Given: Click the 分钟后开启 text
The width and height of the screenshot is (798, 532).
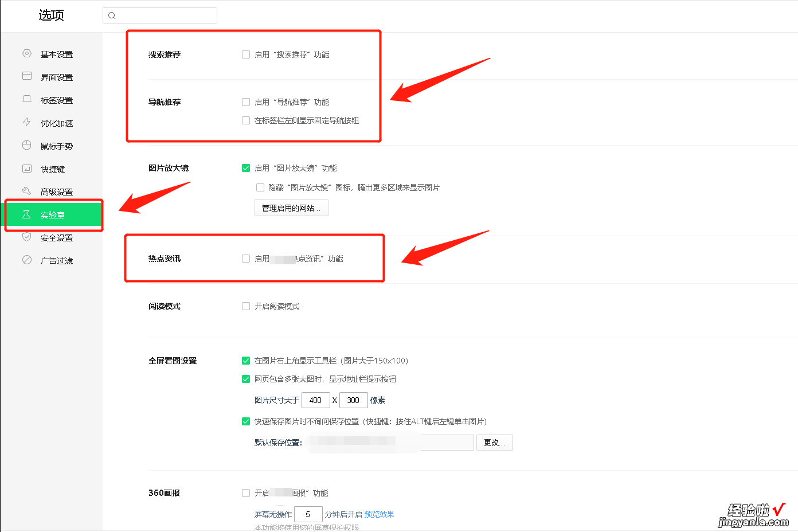Looking at the screenshot, I should (x=343, y=514).
